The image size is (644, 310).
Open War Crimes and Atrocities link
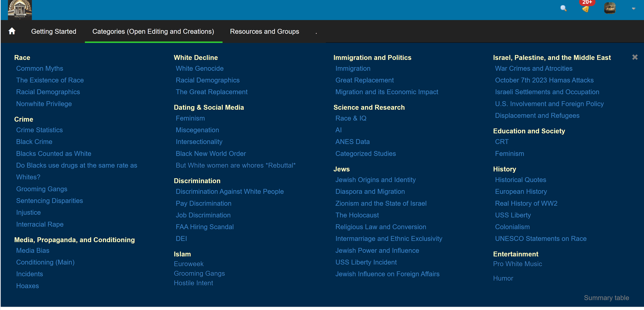tap(534, 68)
